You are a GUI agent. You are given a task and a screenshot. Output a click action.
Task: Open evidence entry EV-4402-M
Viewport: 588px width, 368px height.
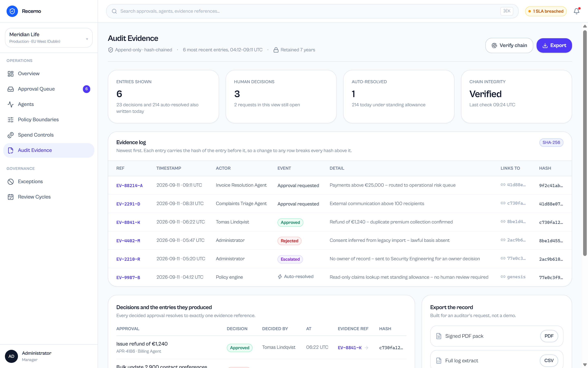coord(128,241)
